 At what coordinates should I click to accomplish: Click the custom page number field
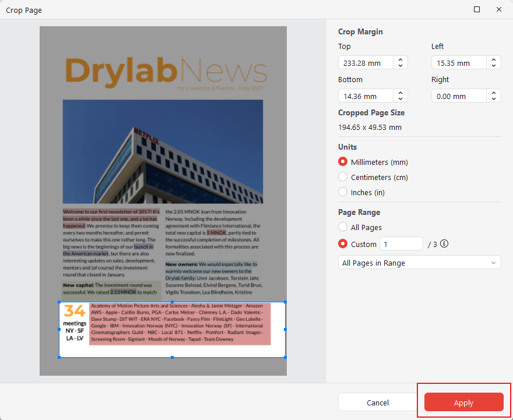[x=401, y=244]
